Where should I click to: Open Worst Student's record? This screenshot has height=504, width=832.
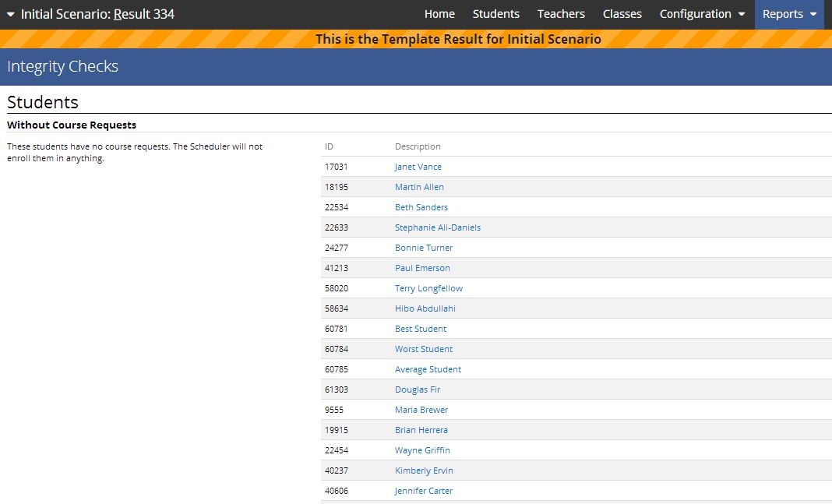point(423,348)
